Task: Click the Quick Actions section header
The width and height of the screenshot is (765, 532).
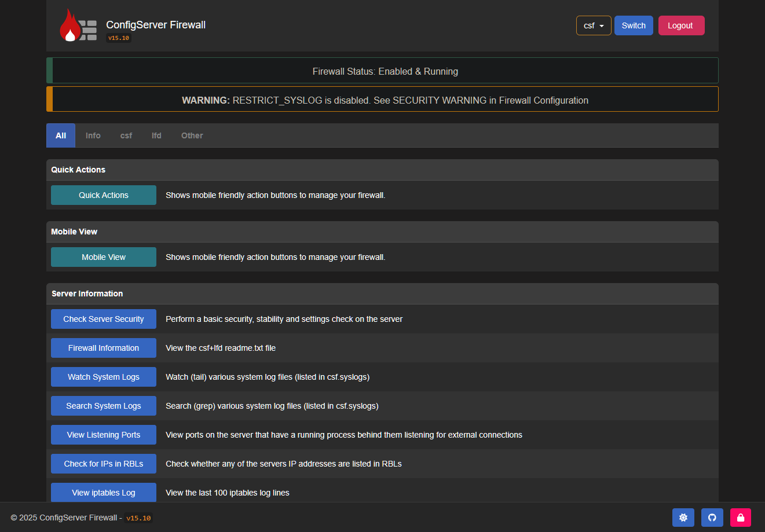Action: click(x=382, y=170)
